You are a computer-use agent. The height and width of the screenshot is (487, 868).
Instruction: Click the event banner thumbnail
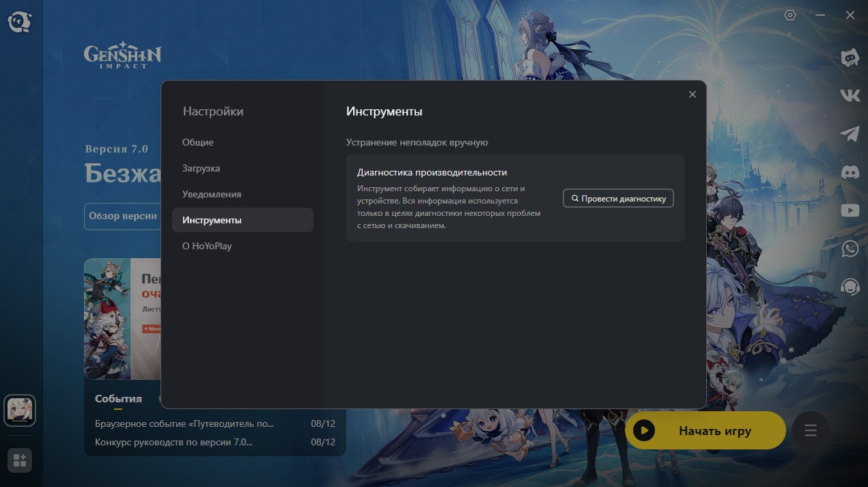122,318
